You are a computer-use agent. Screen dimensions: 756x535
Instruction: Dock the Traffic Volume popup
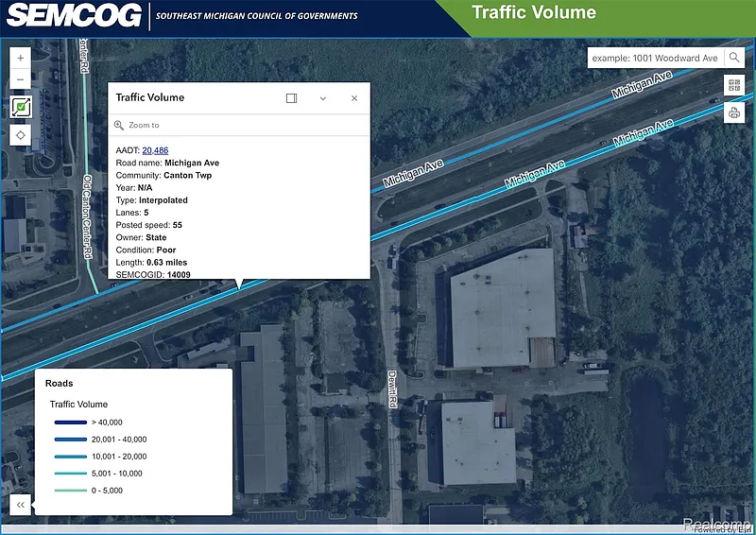[x=292, y=98]
